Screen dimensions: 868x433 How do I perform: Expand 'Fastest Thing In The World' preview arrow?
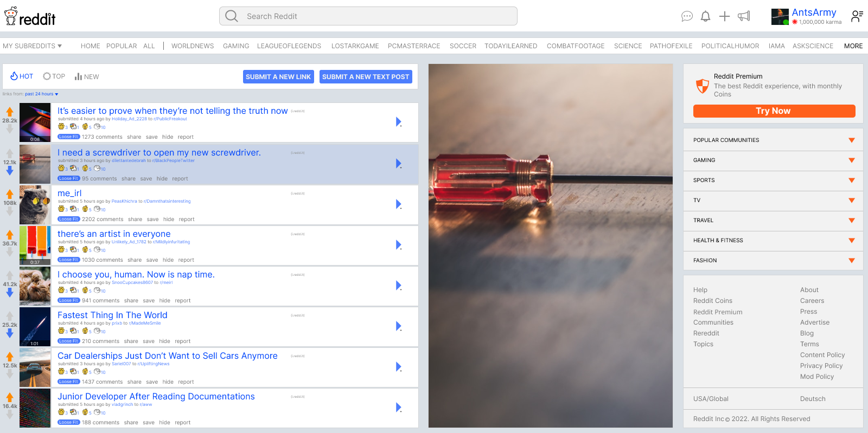[x=399, y=326]
